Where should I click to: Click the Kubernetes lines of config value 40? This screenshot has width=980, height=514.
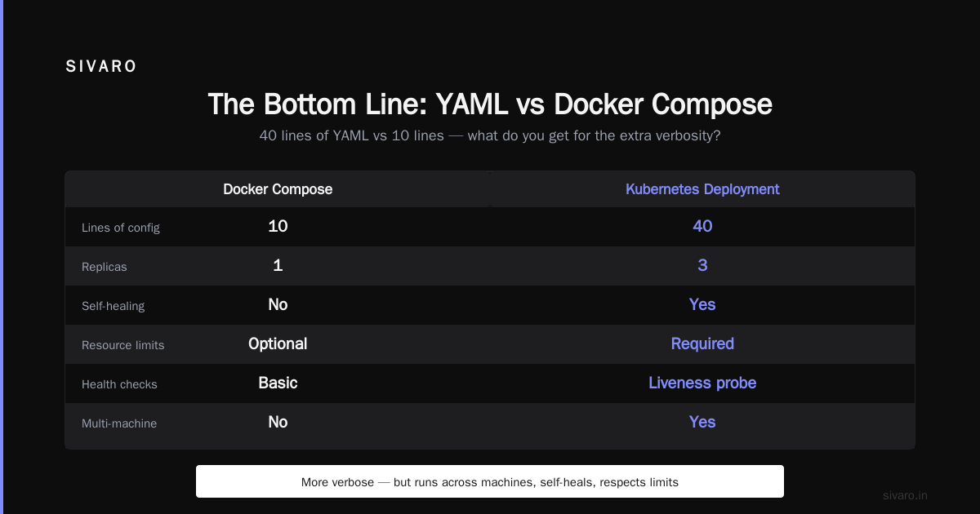[702, 226]
